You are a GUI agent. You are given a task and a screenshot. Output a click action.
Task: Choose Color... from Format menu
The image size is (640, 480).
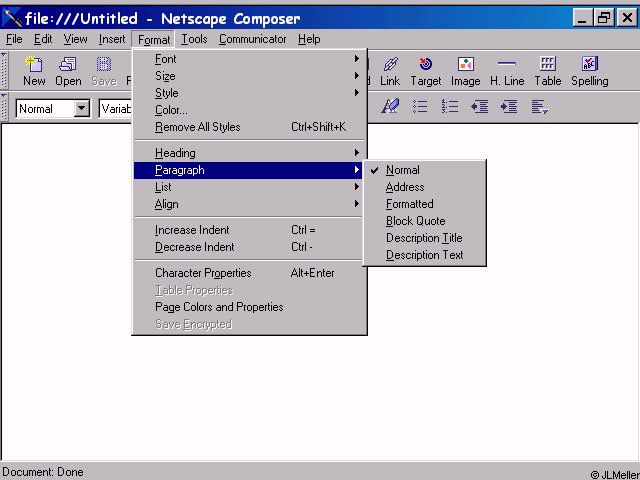(248, 110)
